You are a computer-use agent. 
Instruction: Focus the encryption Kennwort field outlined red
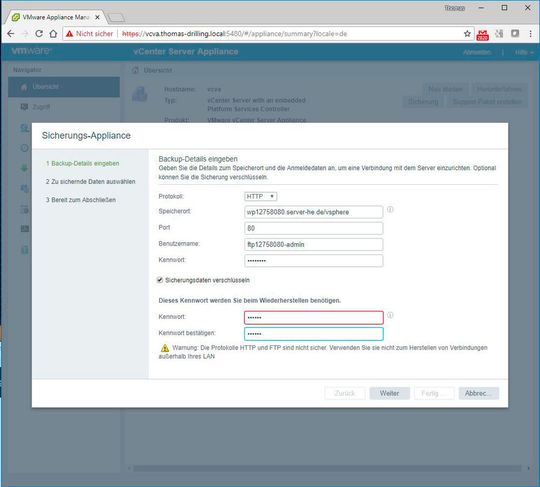[313, 317]
